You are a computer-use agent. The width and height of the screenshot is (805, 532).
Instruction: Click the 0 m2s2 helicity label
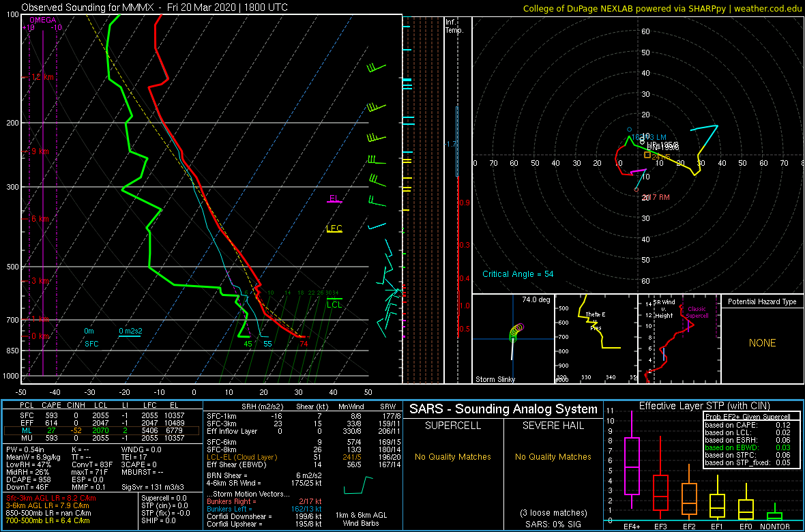tap(130, 331)
